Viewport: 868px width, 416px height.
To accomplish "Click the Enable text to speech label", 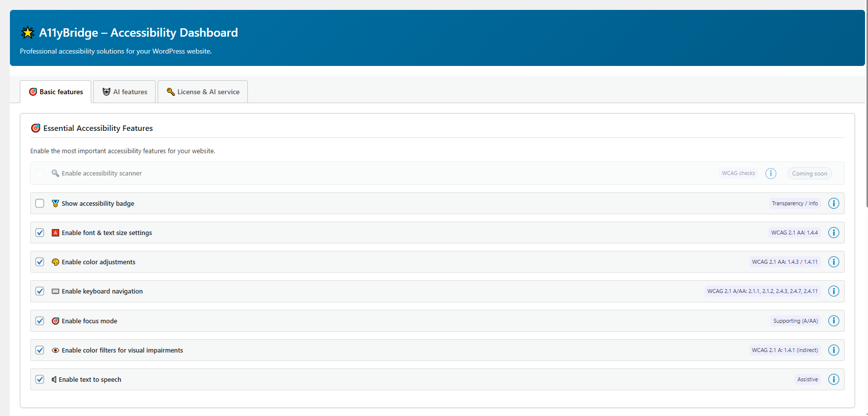I will tap(90, 379).
